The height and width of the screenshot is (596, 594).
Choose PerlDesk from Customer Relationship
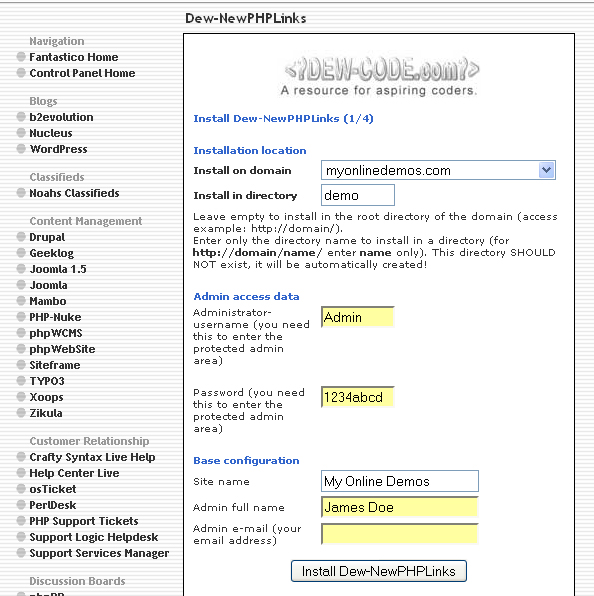[53, 505]
